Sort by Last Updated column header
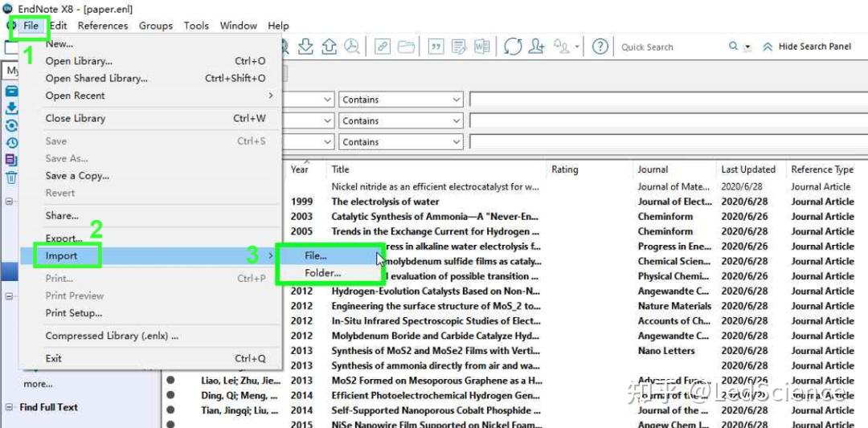This screenshot has width=868, height=428. pos(748,169)
